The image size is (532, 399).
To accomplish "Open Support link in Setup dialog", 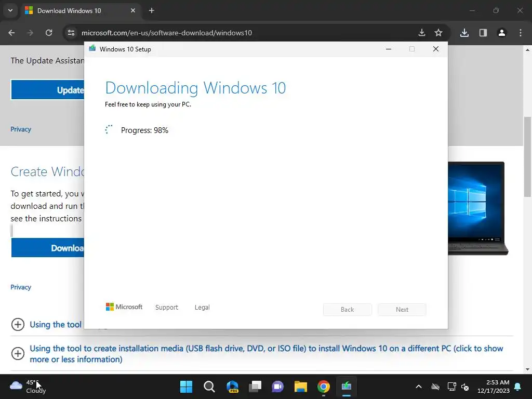I will (x=167, y=308).
